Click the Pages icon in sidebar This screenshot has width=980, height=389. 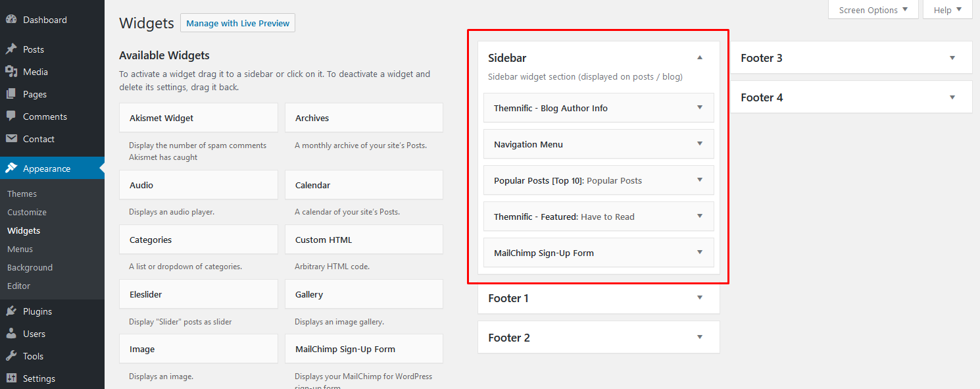(x=11, y=94)
